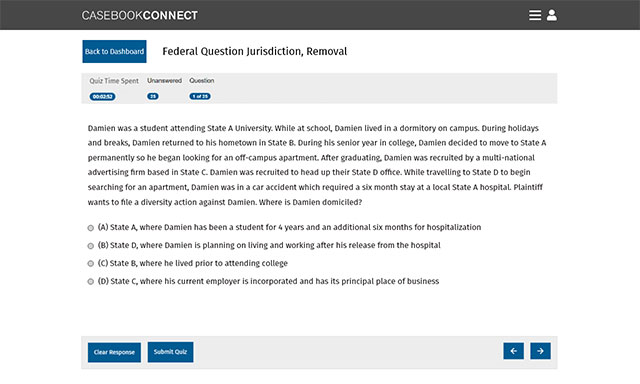Click the Submit Quiz button
The image size is (640, 384).
coord(170,352)
